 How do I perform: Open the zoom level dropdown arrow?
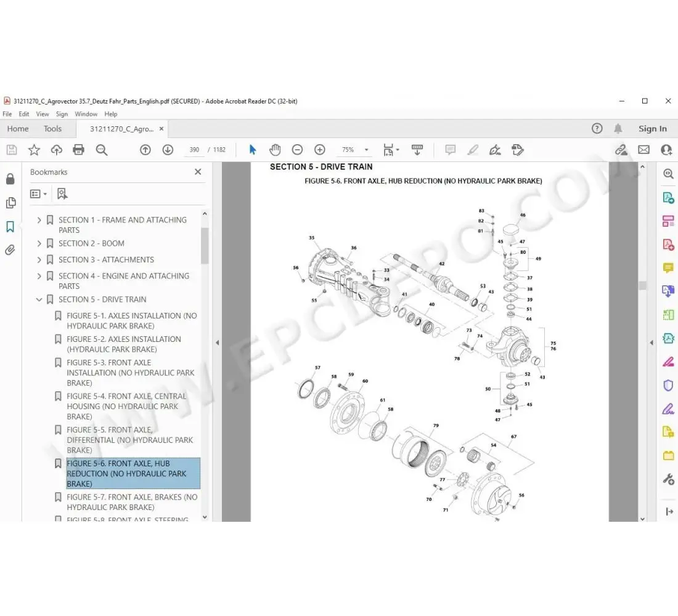click(x=366, y=150)
